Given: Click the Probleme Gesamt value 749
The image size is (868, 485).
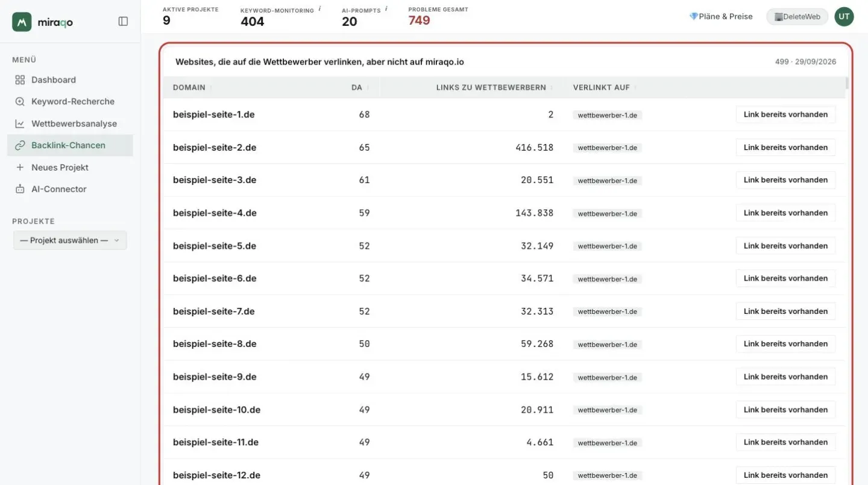Looking at the screenshot, I should click(x=419, y=20).
